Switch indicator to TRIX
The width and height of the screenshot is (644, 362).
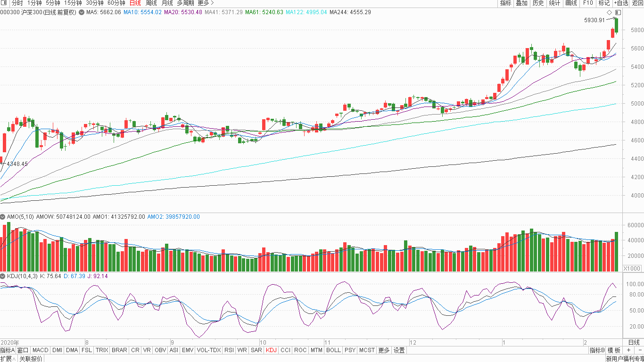[x=102, y=350]
